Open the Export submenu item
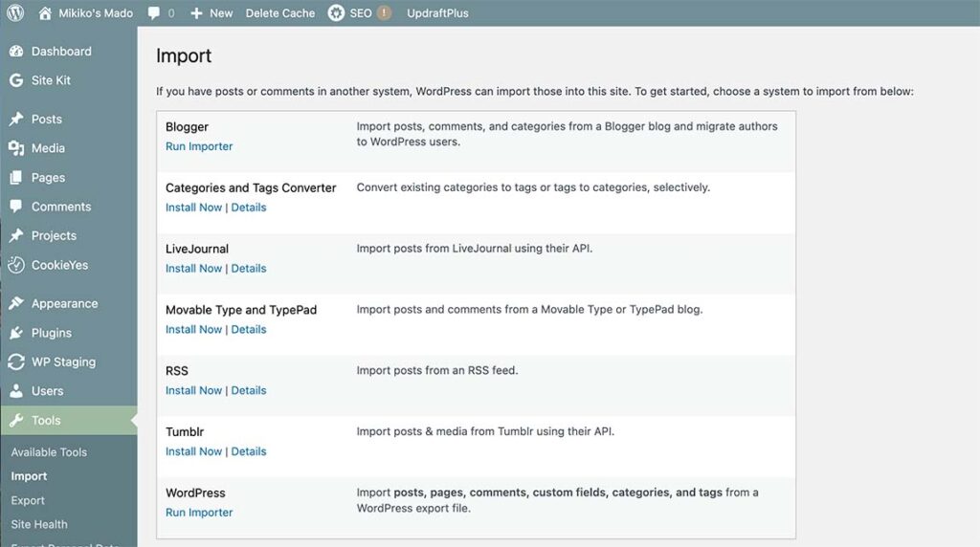980x547 pixels. (x=28, y=500)
